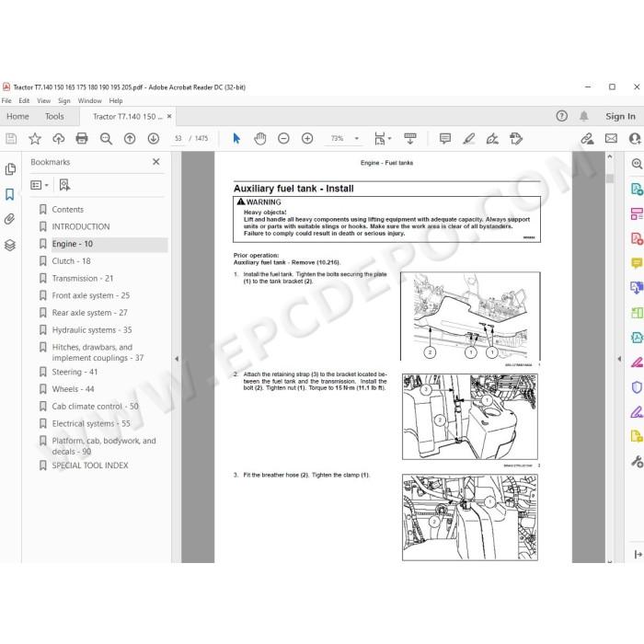Go to previous page arrow
Image resolution: width=644 pixels, height=644 pixels.
click(x=130, y=139)
